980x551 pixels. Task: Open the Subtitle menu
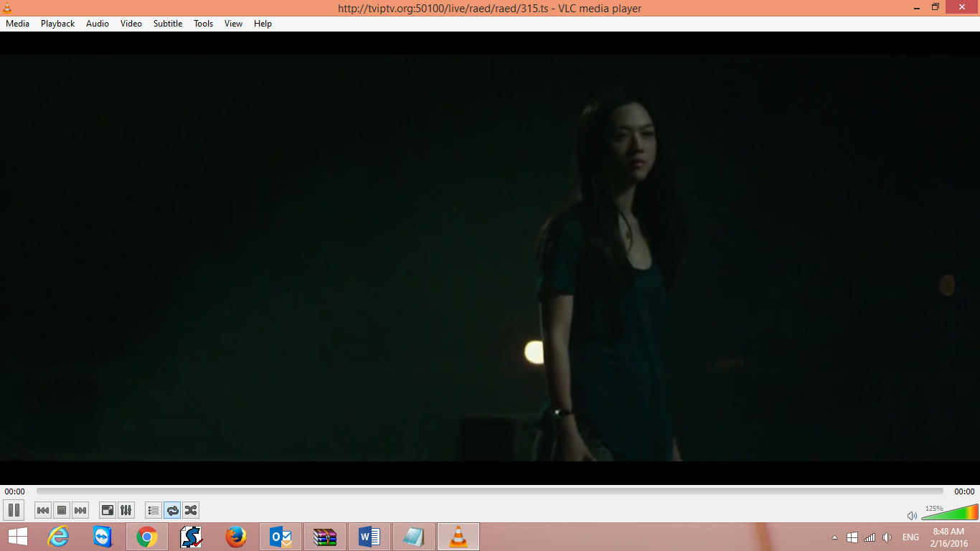168,24
